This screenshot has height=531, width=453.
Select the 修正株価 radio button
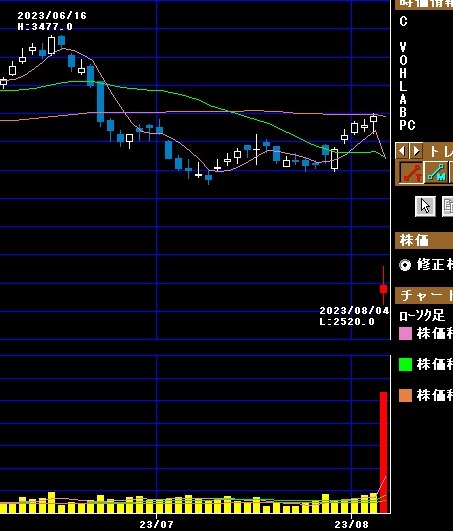click(405, 265)
